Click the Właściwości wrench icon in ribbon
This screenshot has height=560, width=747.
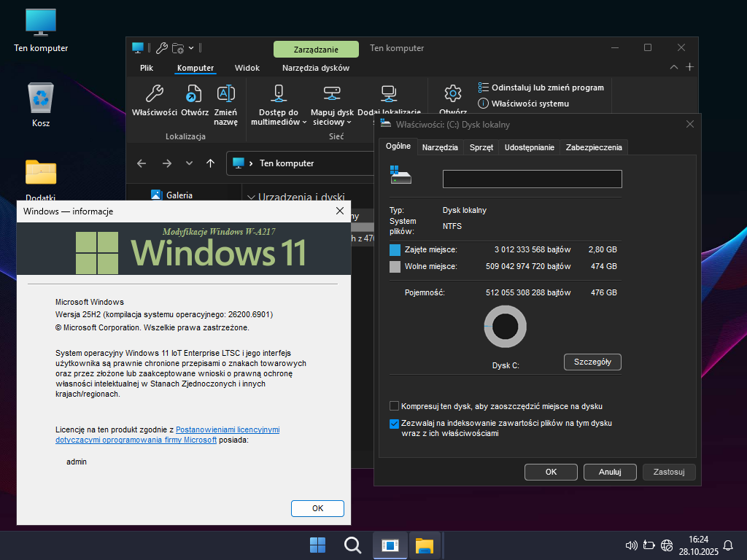[x=155, y=94]
